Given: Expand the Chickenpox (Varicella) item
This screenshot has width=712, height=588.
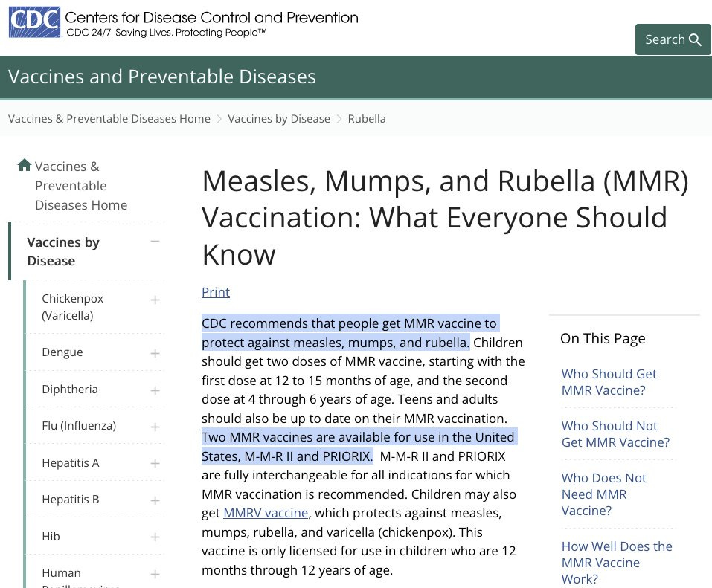Looking at the screenshot, I should [155, 300].
